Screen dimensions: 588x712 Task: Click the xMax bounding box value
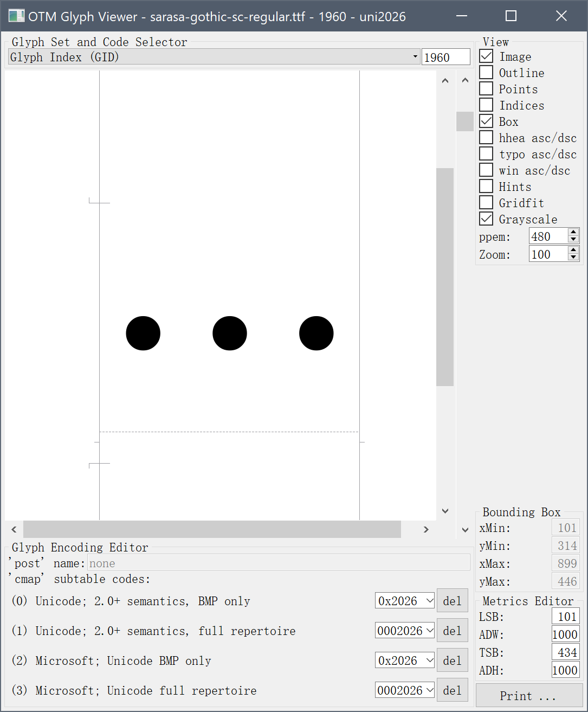[x=566, y=563]
